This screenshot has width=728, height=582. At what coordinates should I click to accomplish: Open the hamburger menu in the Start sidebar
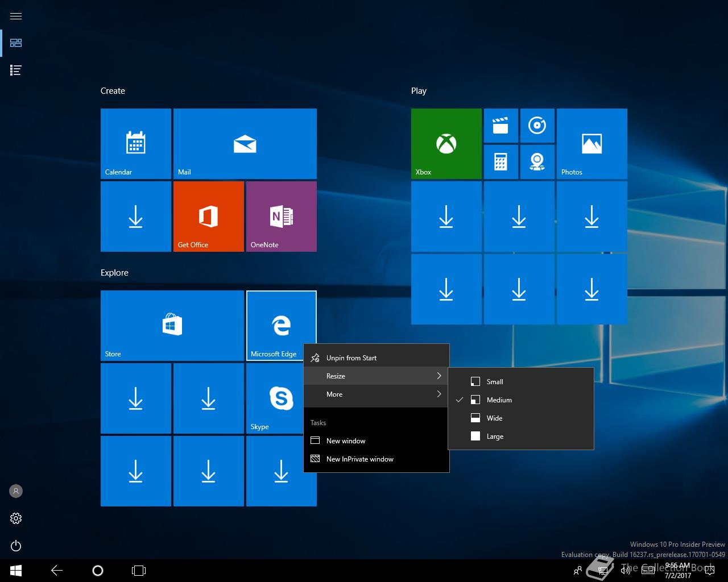[x=16, y=16]
